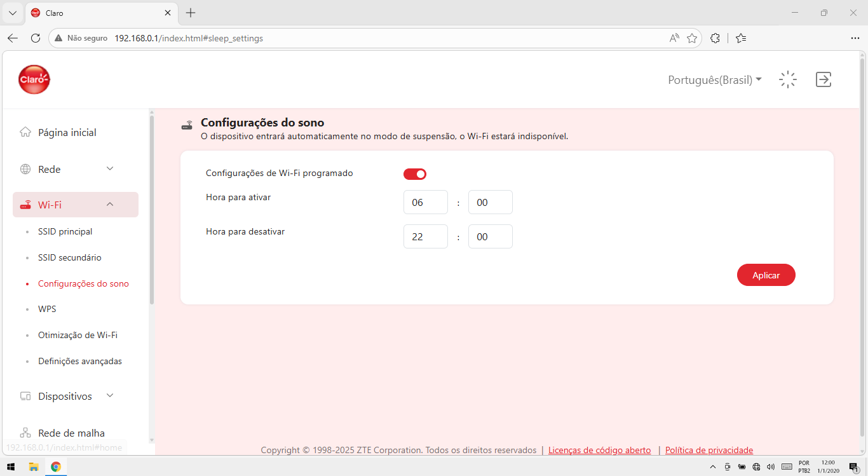Add page to favorites star icon
This screenshot has height=476, width=868.
tap(692, 38)
